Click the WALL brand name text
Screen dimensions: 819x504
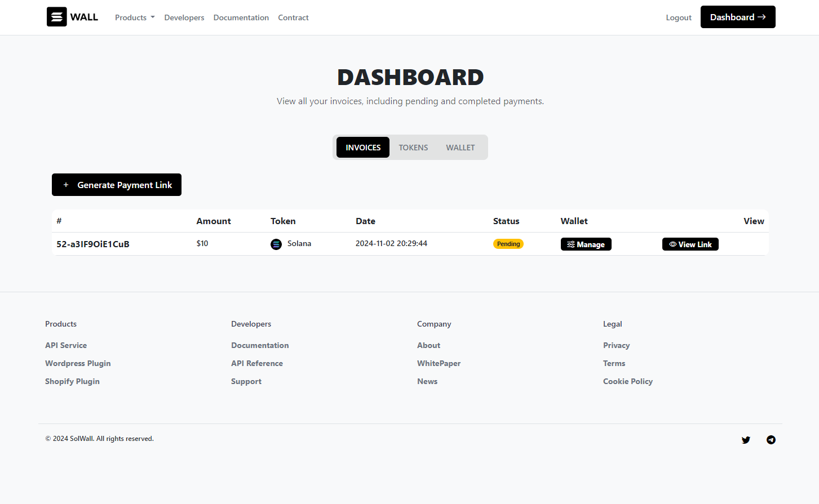pyautogui.click(x=84, y=17)
